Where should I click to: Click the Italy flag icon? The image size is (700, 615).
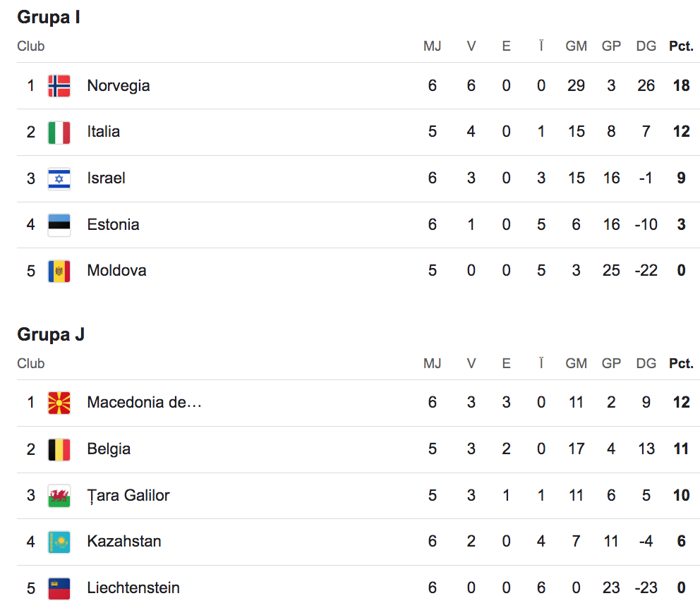click(59, 132)
